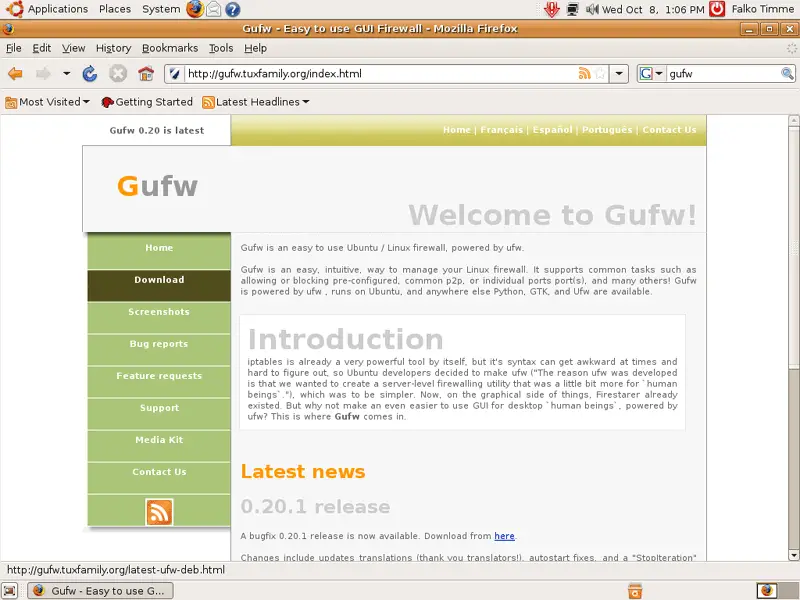Click the Firefox workspace switcher icon
Viewport: 800px width, 600px height.
tap(766, 591)
